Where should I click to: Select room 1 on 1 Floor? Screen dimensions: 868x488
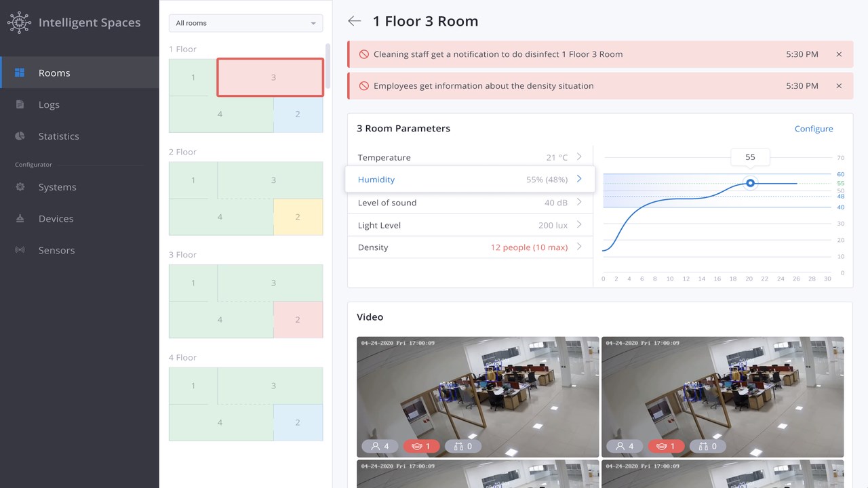(x=193, y=77)
